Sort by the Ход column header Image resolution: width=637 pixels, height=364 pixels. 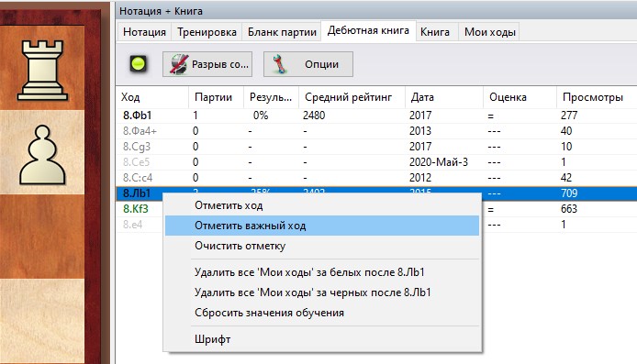pyautogui.click(x=152, y=97)
